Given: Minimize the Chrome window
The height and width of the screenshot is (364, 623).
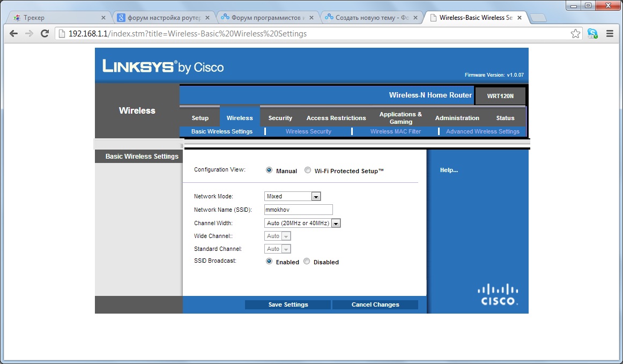Looking at the screenshot, I should pos(573,5).
